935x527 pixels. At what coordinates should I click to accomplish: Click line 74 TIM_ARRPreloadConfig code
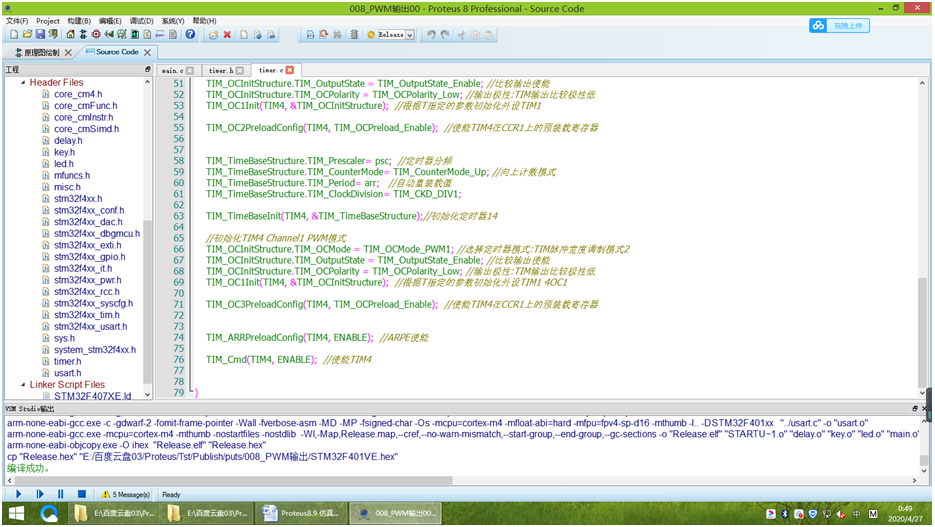(x=290, y=337)
